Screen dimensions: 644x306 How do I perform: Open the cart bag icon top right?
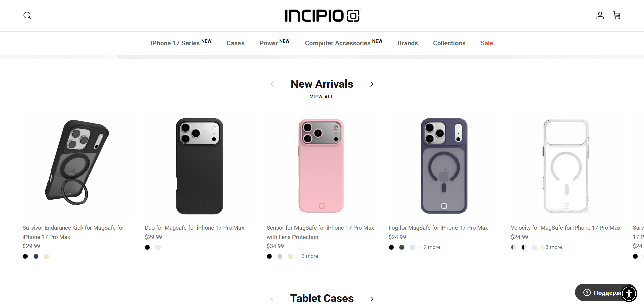pos(617,15)
